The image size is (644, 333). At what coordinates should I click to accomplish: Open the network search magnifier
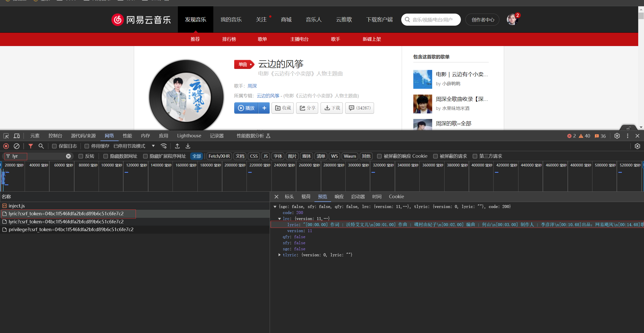[41, 146]
